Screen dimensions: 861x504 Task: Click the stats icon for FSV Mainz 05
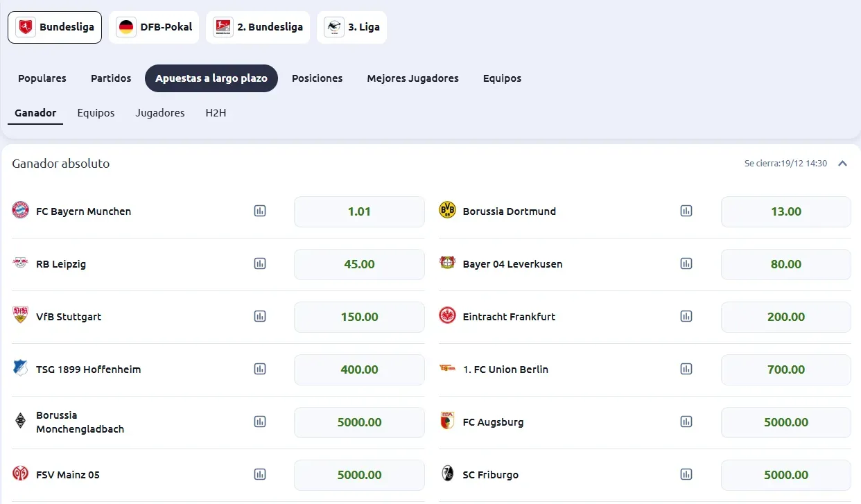click(x=260, y=474)
